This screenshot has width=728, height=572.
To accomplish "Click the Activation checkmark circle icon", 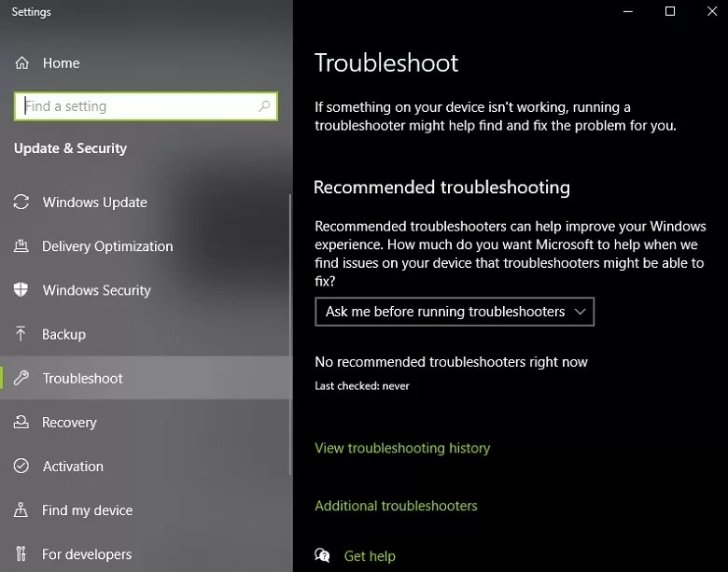I will [x=21, y=466].
